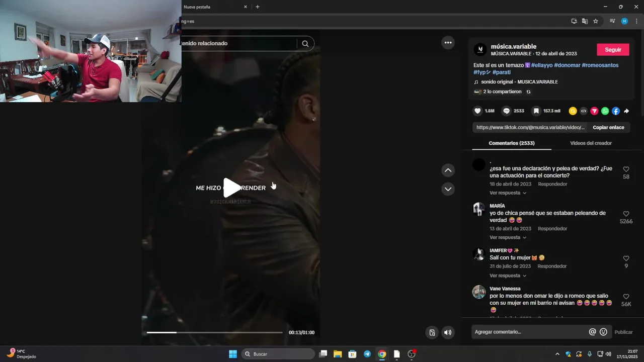Go to next video with down arrow
644x362 pixels.
pyautogui.click(x=448, y=189)
